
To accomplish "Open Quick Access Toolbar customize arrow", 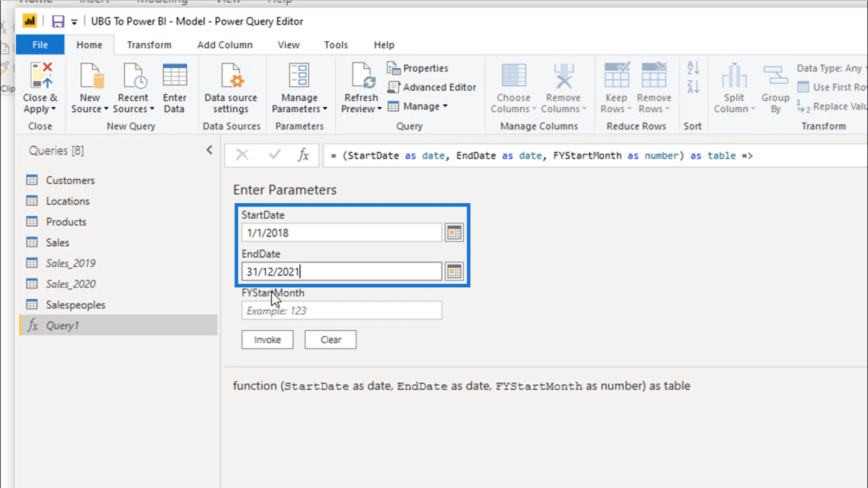I will (x=74, y=22).
